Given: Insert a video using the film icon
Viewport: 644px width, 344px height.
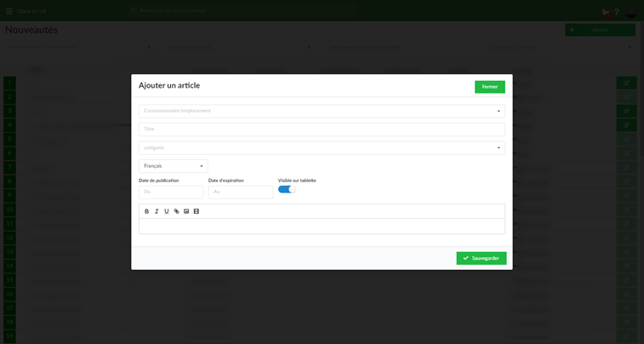Looking at the screenshot, I should click(x=197, y=211).
